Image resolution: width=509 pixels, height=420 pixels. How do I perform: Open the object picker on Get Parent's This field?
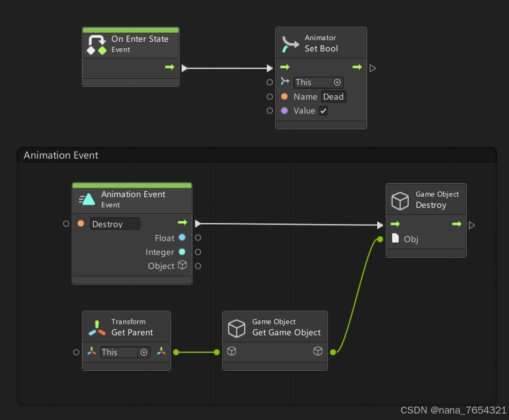[143, 352]
